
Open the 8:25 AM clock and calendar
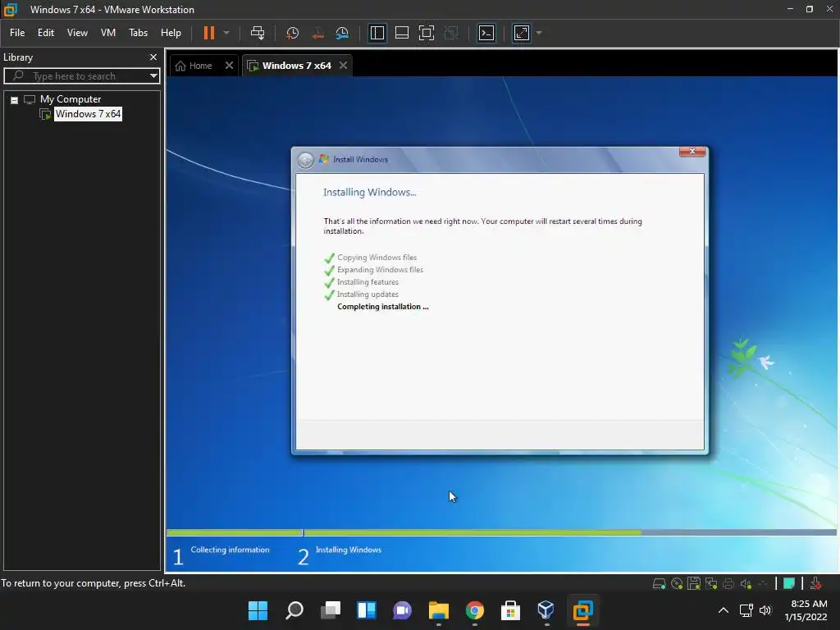pos(806,610)
